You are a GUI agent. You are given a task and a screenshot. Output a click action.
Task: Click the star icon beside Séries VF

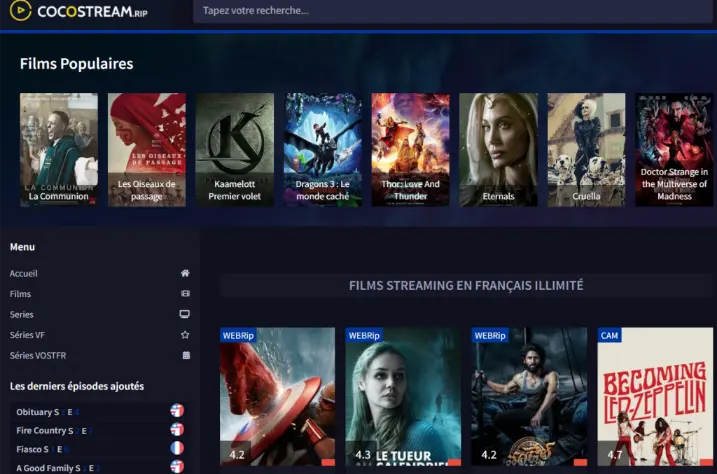click(185, 335)
